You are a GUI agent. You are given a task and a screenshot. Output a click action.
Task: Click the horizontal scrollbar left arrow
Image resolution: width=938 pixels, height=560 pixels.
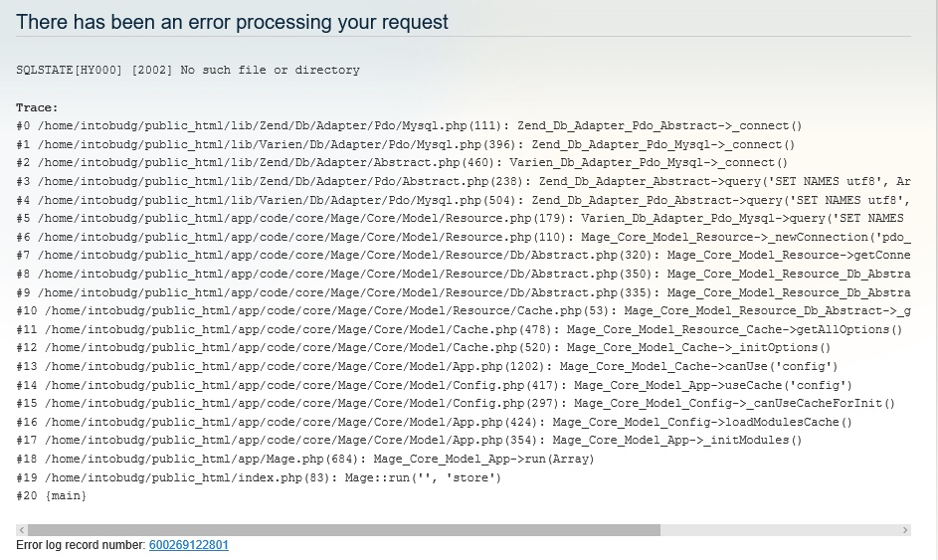coord(21,530)
